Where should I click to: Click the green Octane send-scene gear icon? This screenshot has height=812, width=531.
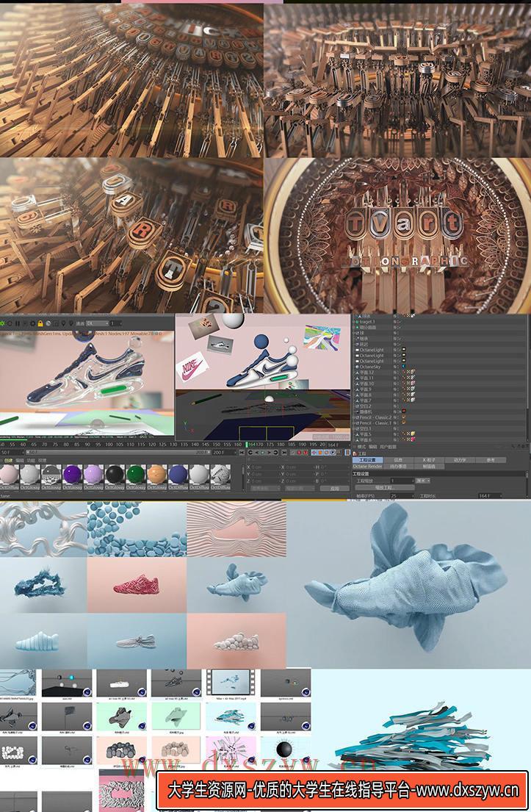[2, 323]
